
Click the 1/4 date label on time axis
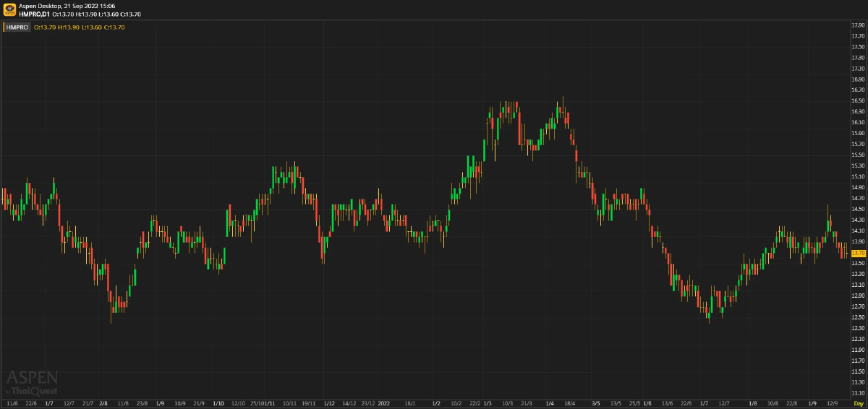tap(550, 402)
